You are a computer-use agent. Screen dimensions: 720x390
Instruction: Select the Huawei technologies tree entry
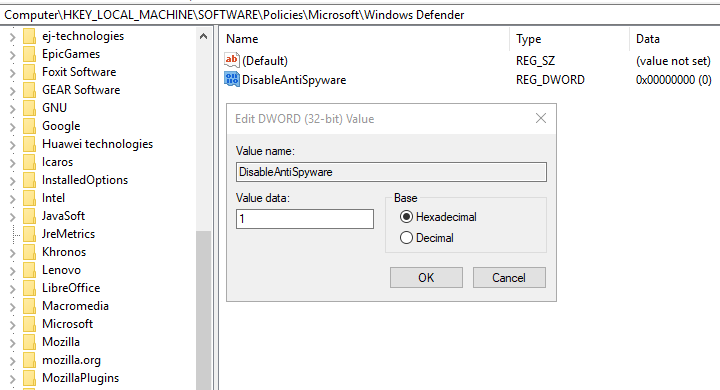(x=97, y=144)
